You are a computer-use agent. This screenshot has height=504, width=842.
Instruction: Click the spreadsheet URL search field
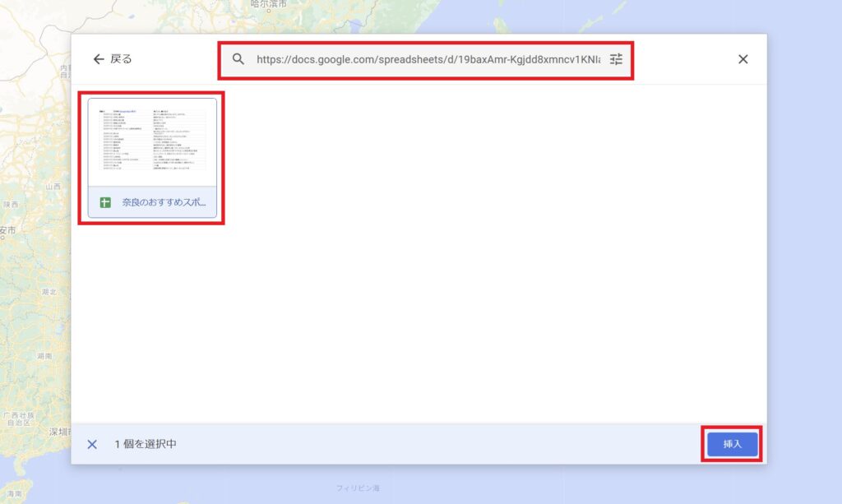(428, 59)
